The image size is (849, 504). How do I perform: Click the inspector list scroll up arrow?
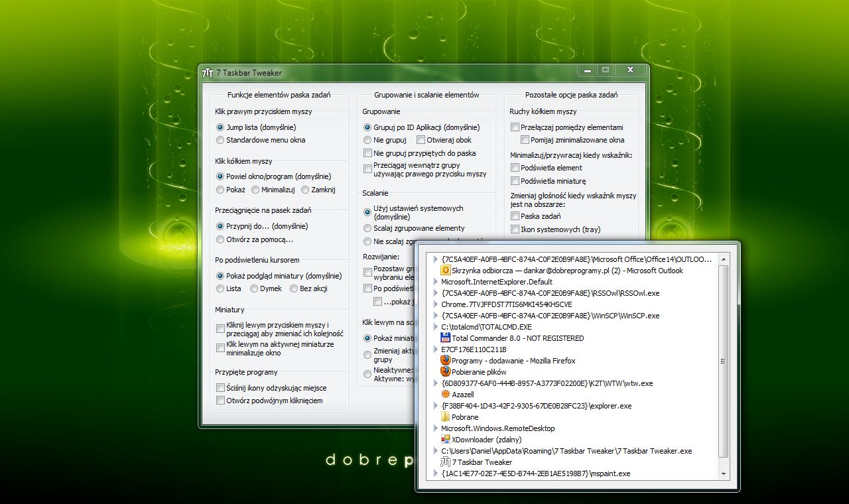click(724, 259)
